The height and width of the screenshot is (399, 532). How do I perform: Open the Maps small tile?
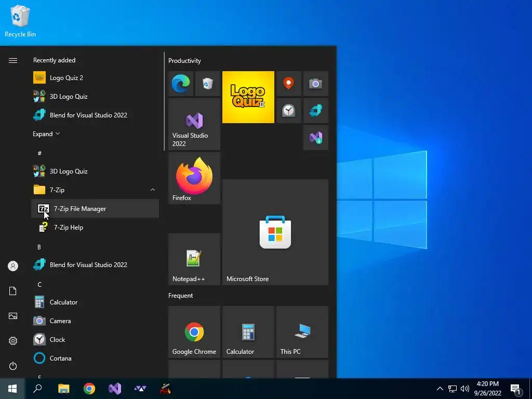(289, 84)
